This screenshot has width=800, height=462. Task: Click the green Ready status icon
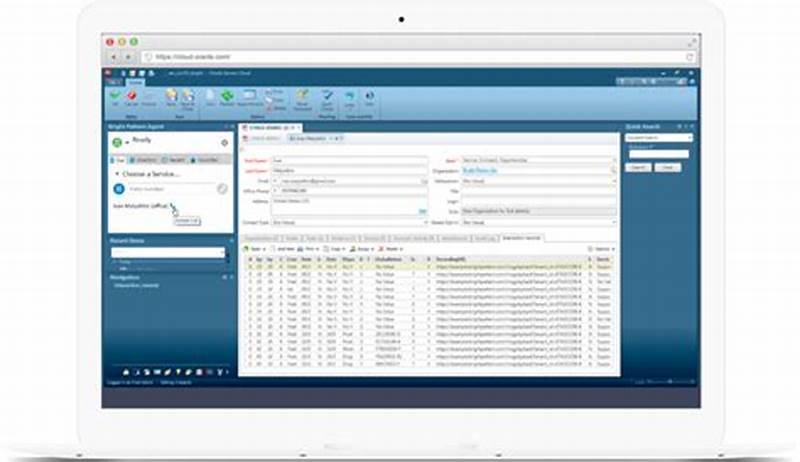[117, 143]
